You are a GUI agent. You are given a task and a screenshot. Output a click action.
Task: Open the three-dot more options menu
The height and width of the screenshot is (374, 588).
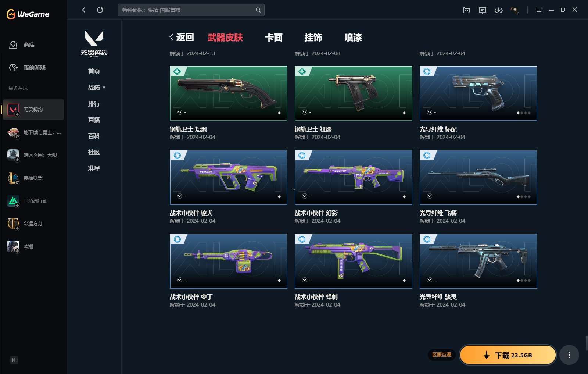point(569,355)
